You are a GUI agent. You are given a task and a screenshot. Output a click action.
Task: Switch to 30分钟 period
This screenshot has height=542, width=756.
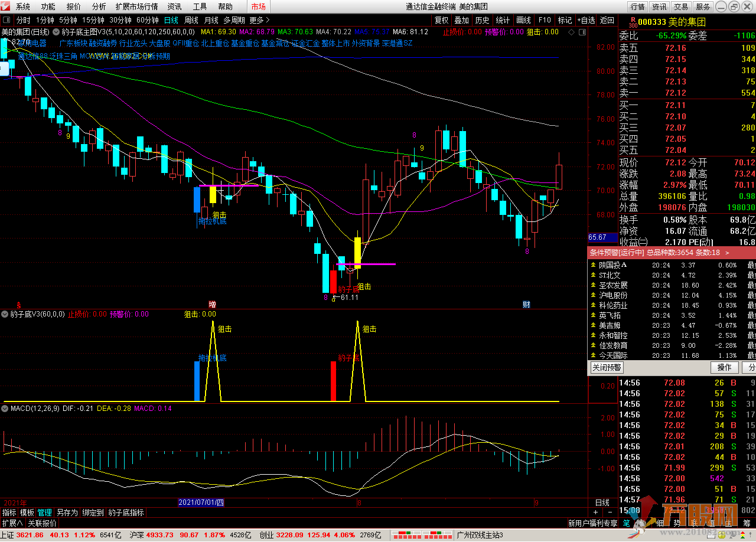120,20
